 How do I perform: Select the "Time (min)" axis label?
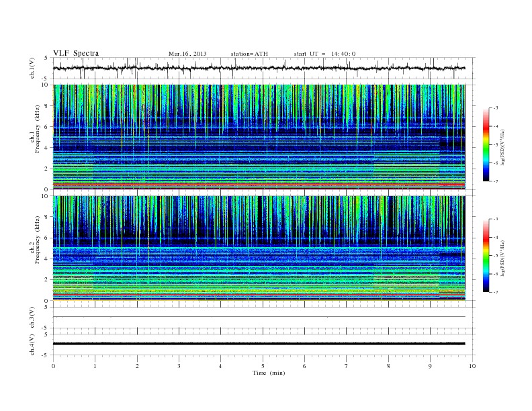[x=269, y=373]
